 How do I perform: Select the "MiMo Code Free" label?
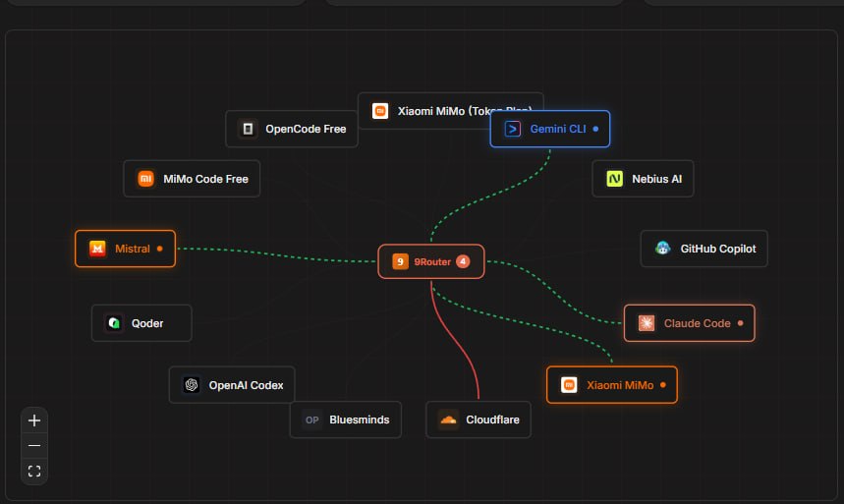coord(205,180)
